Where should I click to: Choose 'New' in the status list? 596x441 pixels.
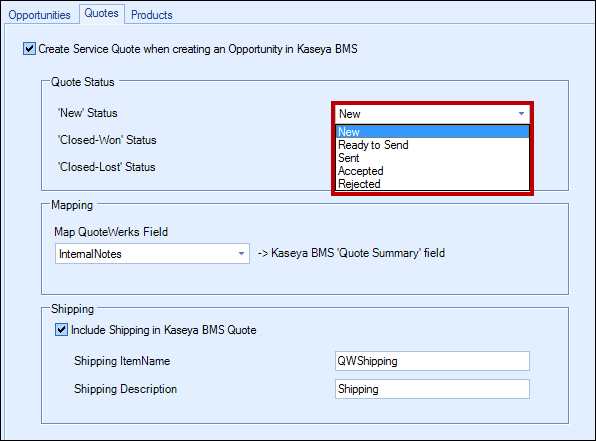[x=432, y=132]
